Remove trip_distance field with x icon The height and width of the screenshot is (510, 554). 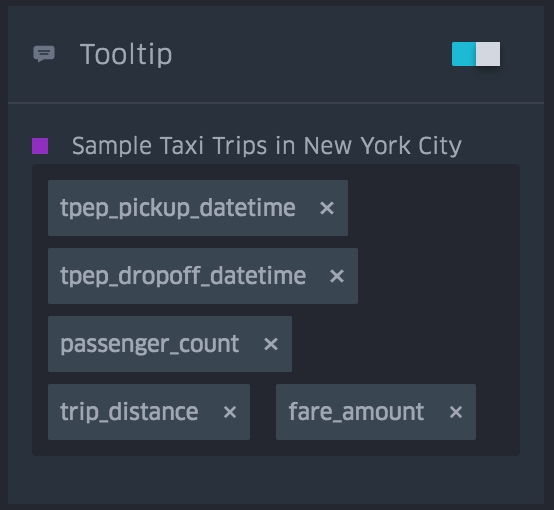[x=230, y=412]
